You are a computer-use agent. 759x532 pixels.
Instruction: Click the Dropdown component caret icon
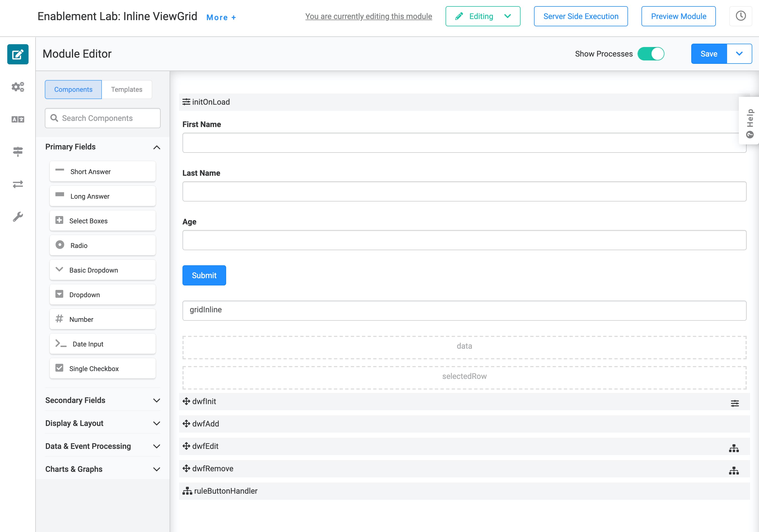tap(59, 294)
